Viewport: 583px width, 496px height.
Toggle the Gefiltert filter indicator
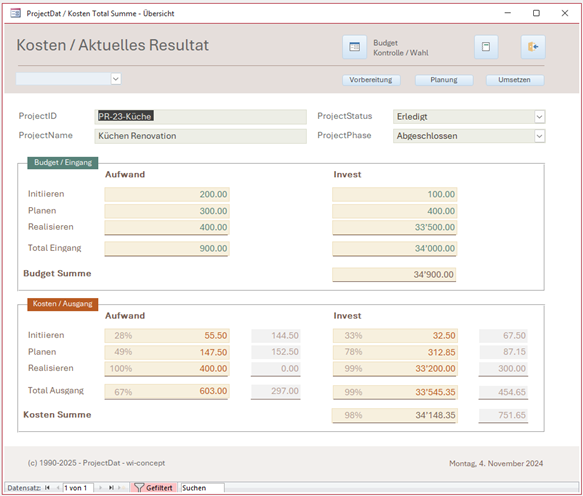coord(153,488)
